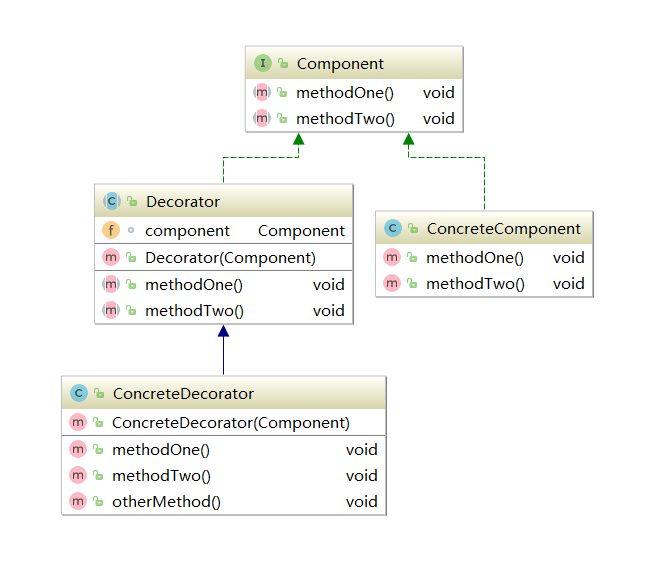The height and width of the screenshot is (561, 672).
Task: Click the green interface icon beside Component
Action: [x=262, y=63]
